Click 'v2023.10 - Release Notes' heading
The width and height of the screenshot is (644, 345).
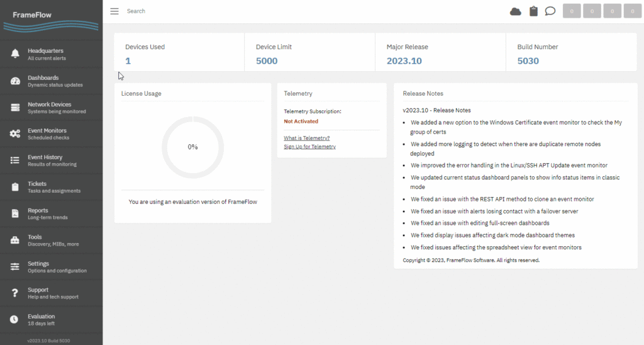tap(436, 110)
